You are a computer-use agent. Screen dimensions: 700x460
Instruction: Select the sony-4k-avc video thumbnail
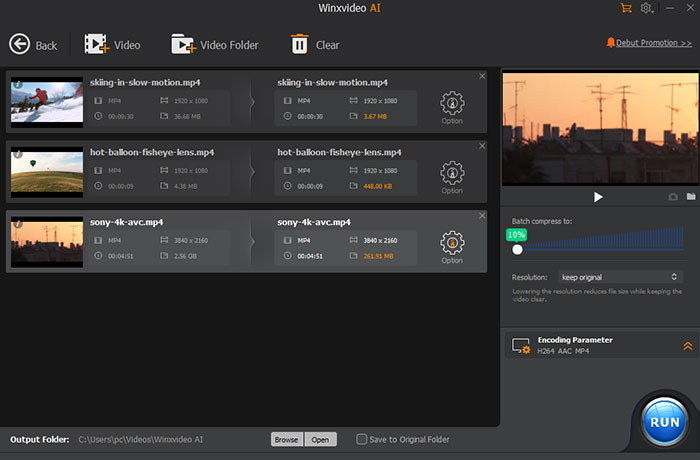pyautogui.click(x=47, y=242)
